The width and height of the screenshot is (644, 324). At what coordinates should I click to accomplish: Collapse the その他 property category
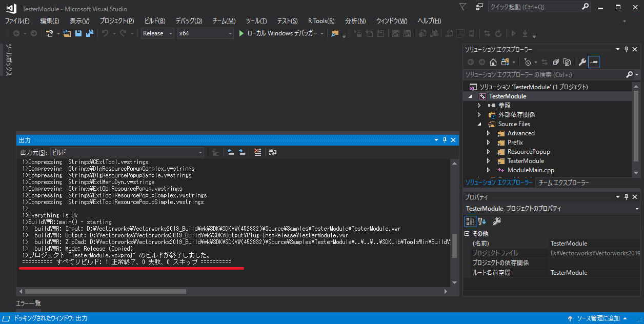(467, 233)
